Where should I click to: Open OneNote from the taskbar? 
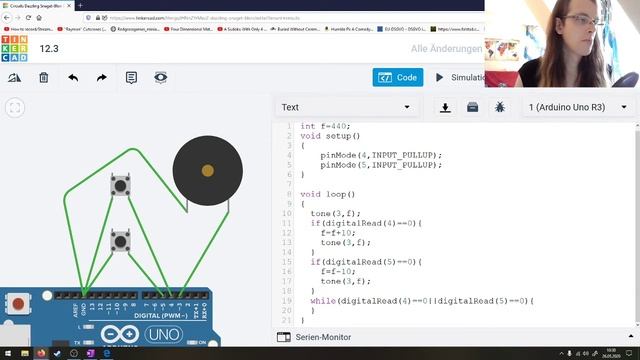(x=90, y=353)
